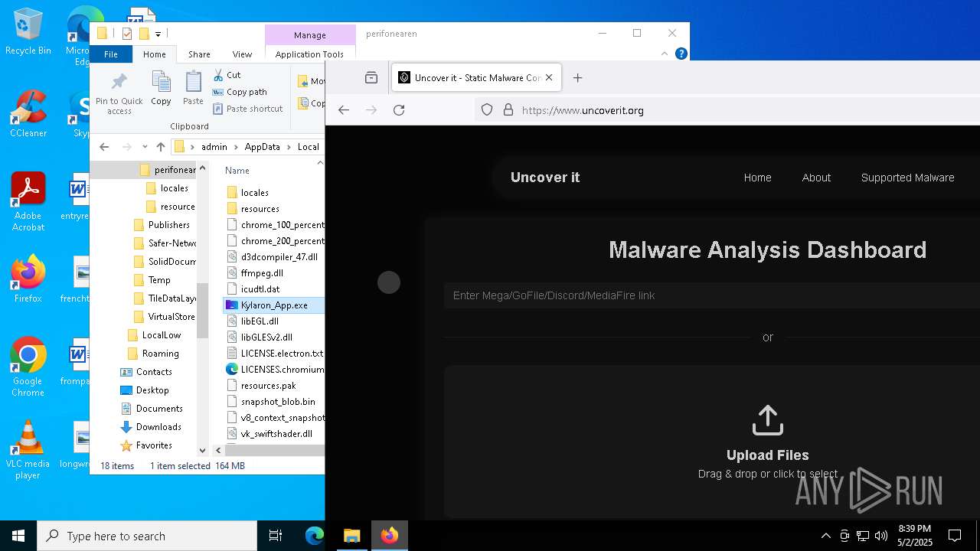This screenshot has width=980, height=551.
Task: Choose Paste shortcut in ribbon
Action: pyautogui.click(x=247, y=109)
